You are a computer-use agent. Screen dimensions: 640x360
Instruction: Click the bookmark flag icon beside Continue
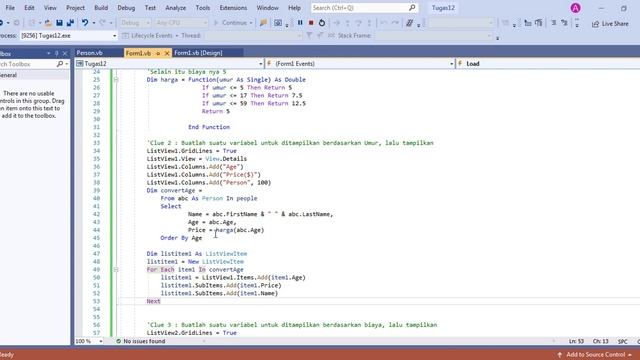pos(263,23)
